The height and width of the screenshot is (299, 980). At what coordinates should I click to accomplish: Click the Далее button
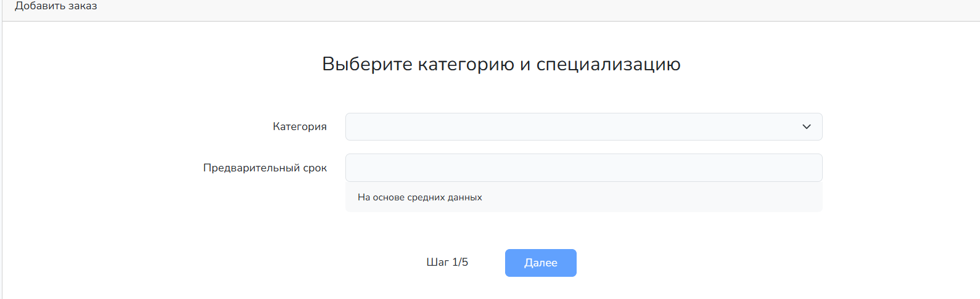coord(540,263)
